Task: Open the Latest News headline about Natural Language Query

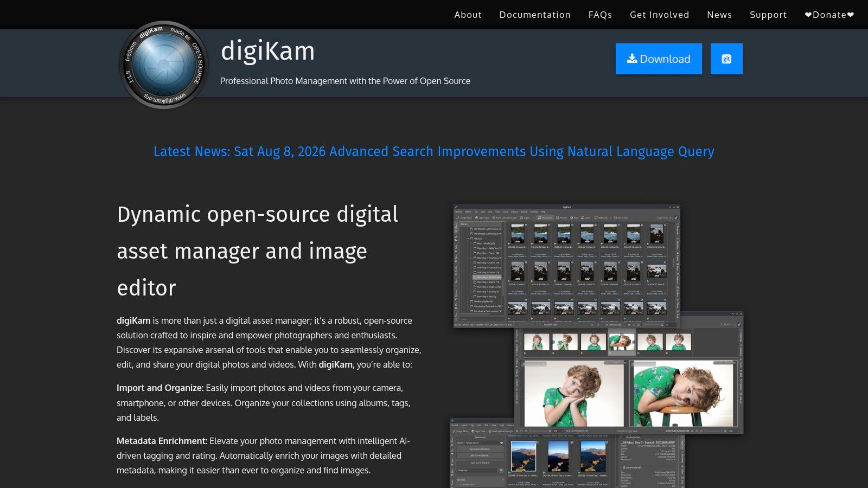Action: pos(434,151)
